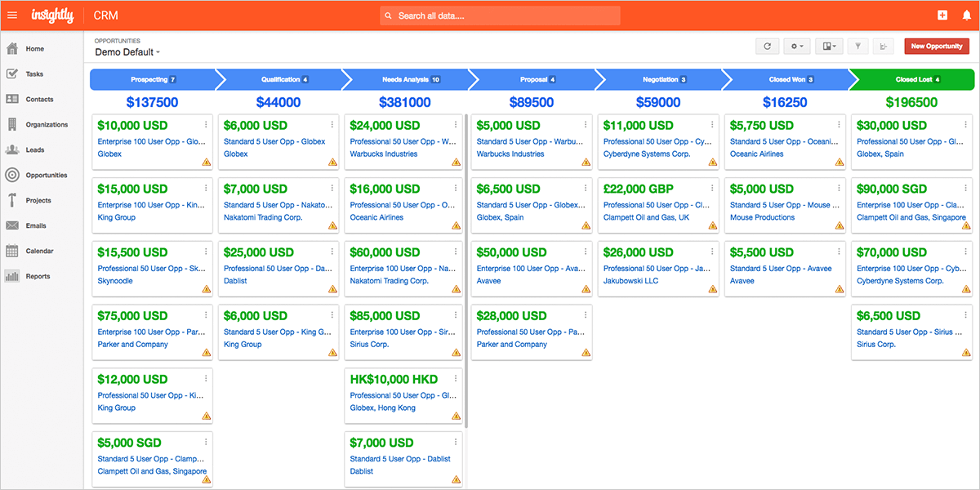Click the notifications bell icon

pyautogui.click(x=967, y=16)
